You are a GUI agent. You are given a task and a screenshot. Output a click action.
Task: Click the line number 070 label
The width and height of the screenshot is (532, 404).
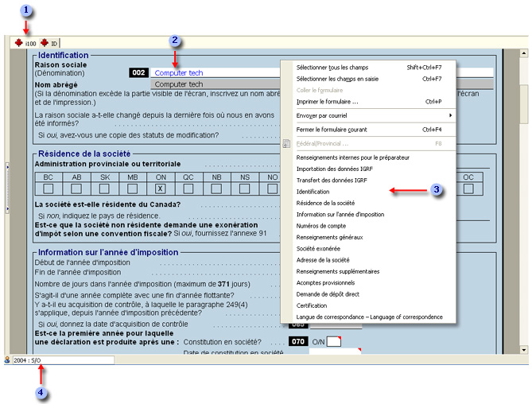[298, 342]
